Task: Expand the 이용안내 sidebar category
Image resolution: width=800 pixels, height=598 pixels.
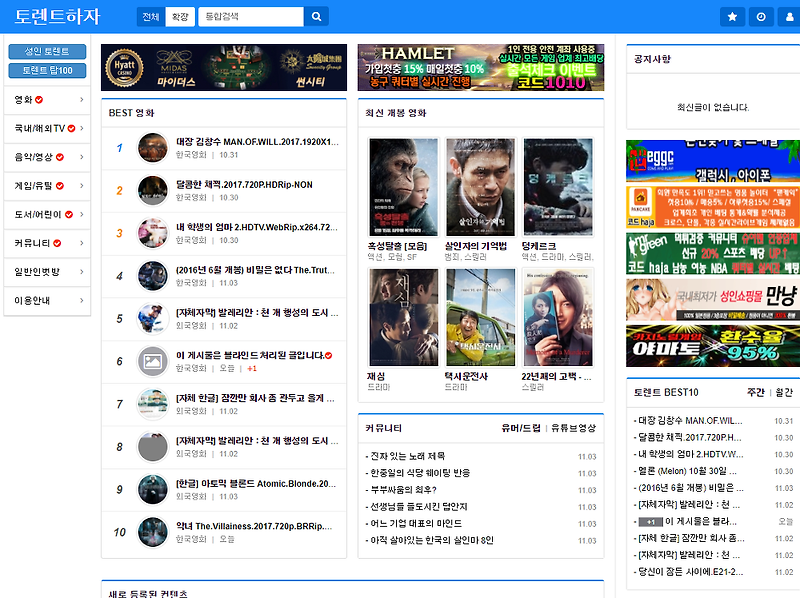Action: [47, 301]
